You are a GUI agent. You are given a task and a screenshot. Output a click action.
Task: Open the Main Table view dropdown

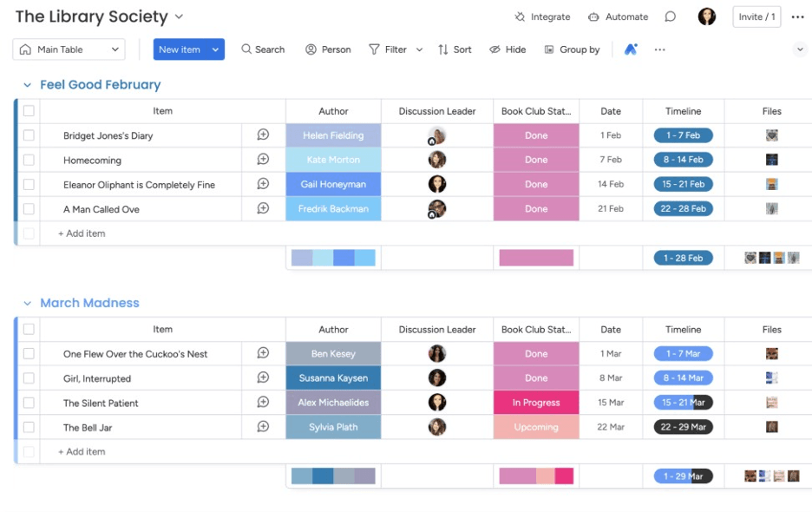69,49
